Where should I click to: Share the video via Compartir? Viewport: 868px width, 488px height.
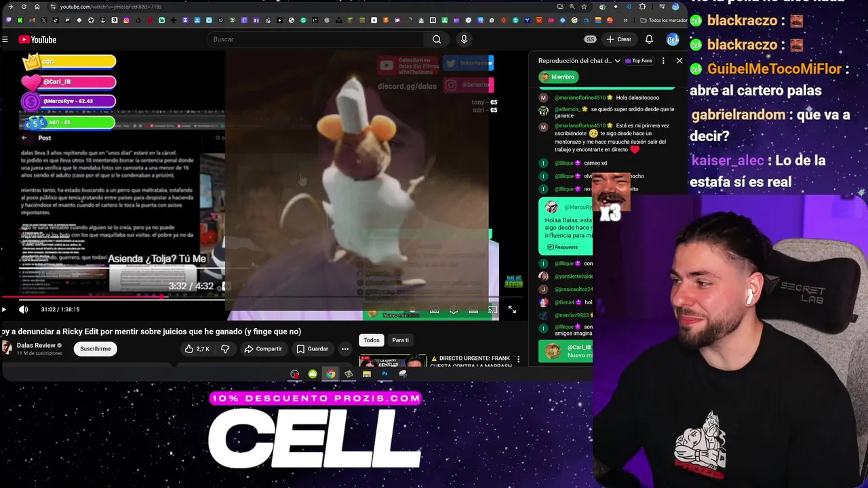tap(263, 348)
